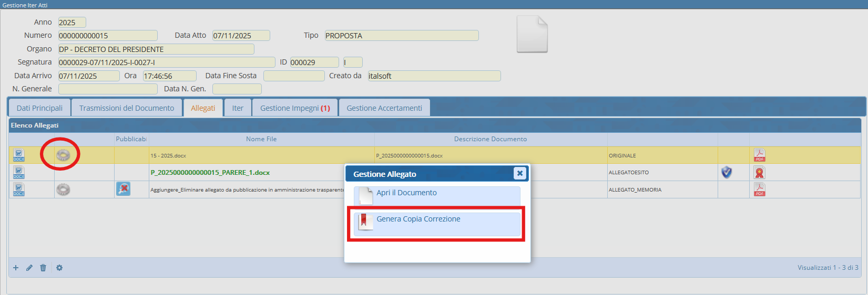Viewport: 868px width, 295px height.
Task: Close the Gestione Allegato dialog
Action: 519,173
